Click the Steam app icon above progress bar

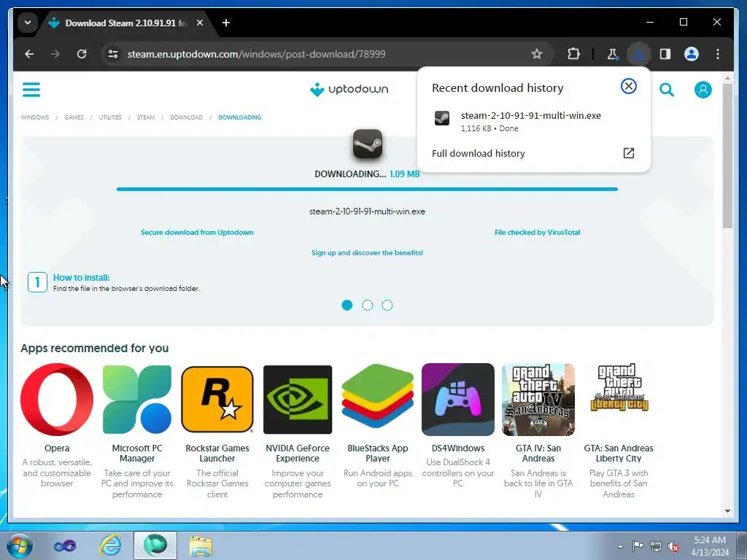point(368,144)
